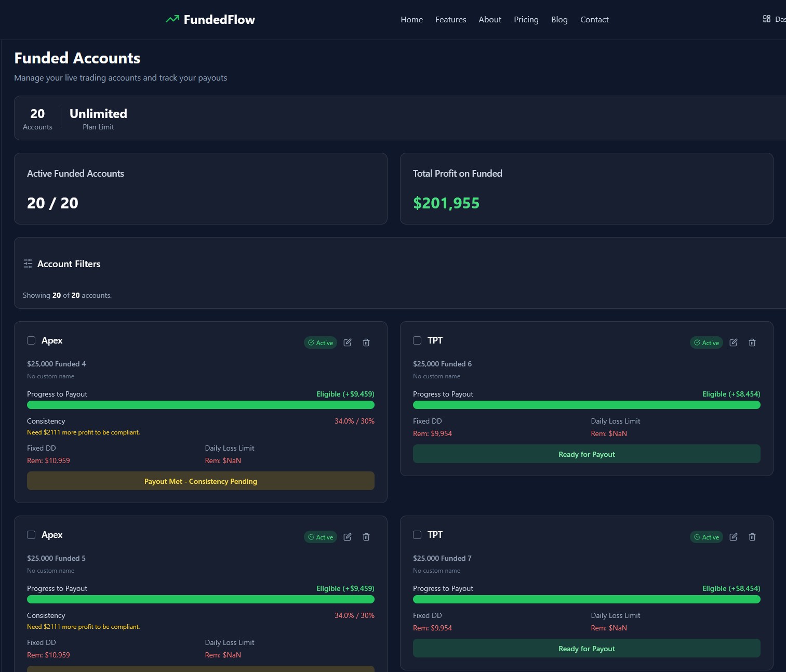
Task: Click Payout Met - Consistency Pending on Funded 4
Action: pos(201,481)
